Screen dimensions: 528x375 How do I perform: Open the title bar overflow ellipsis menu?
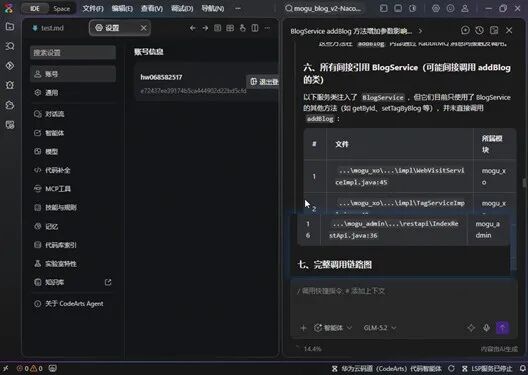(x=238, y=8)
